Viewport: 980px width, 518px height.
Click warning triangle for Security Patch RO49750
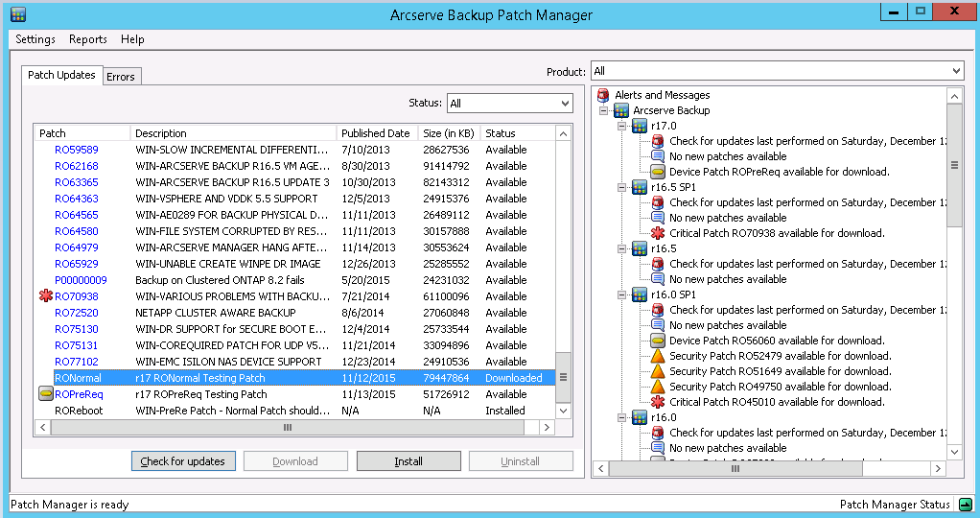tap(658, 387)
